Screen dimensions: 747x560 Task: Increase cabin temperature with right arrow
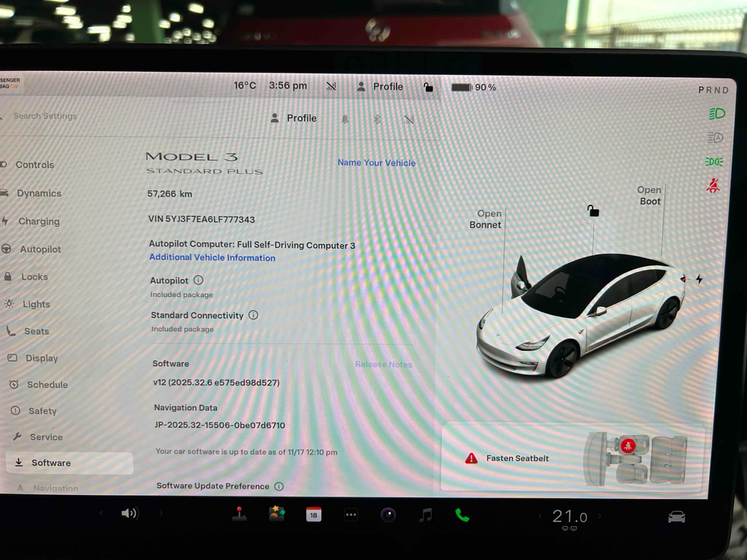600,516
